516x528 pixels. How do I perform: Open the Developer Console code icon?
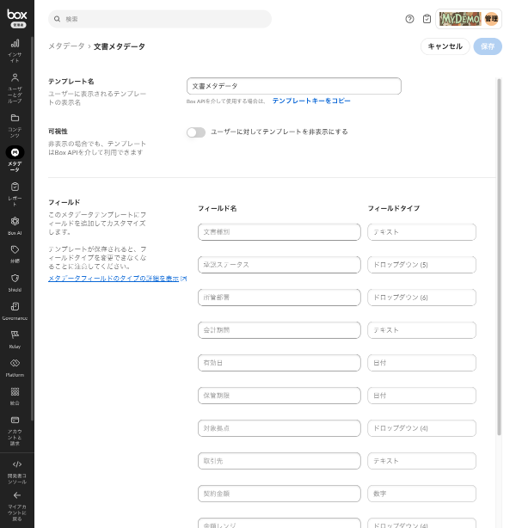click(17, 464)
